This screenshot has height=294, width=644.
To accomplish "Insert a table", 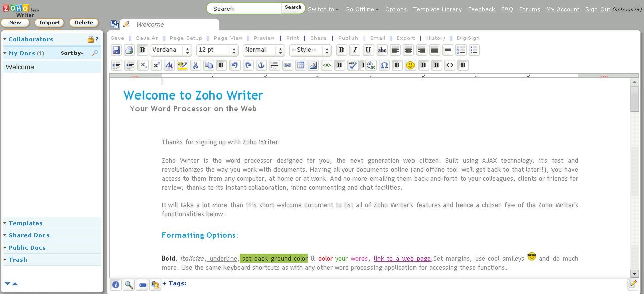I will 301,65.
